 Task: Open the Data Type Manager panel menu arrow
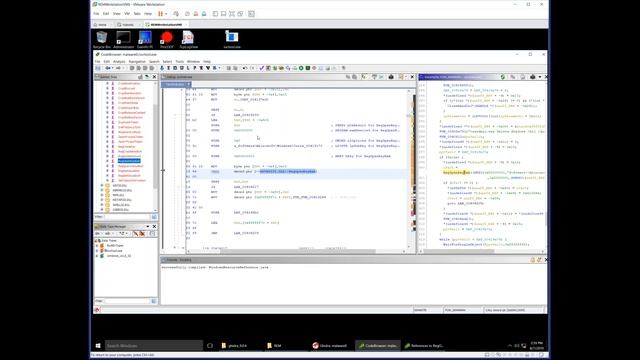[x=148, y=227]
